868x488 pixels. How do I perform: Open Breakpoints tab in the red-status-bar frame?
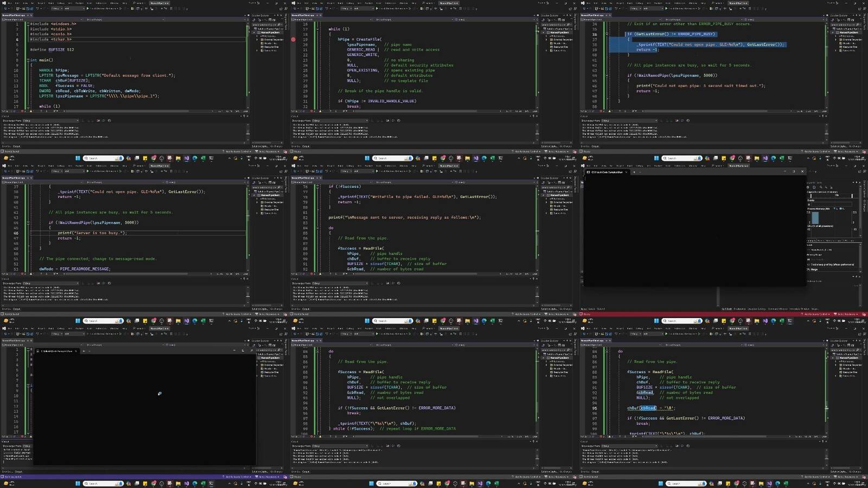coord(740,309)
